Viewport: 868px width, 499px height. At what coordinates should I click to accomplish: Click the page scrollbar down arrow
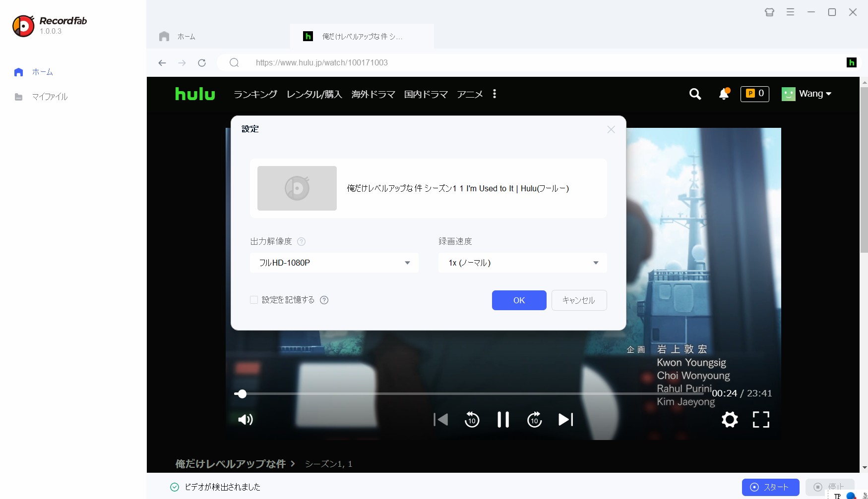pos(864,467)
